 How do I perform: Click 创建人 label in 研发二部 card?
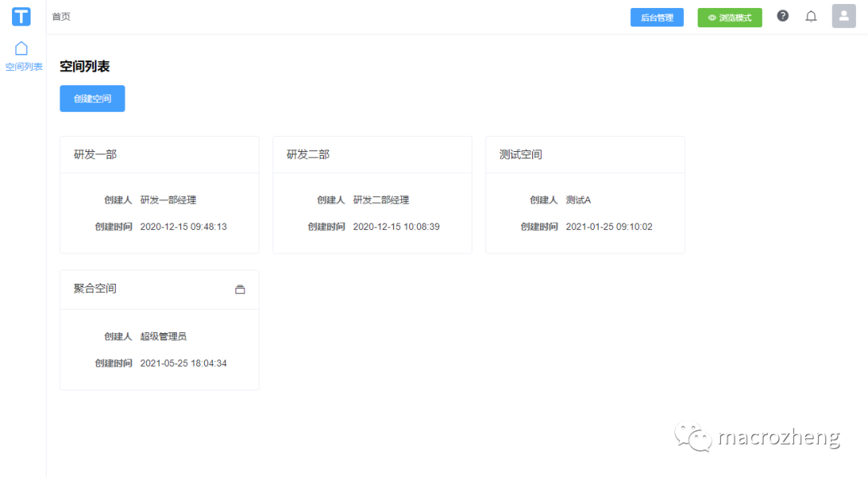(x=331, y=200)
